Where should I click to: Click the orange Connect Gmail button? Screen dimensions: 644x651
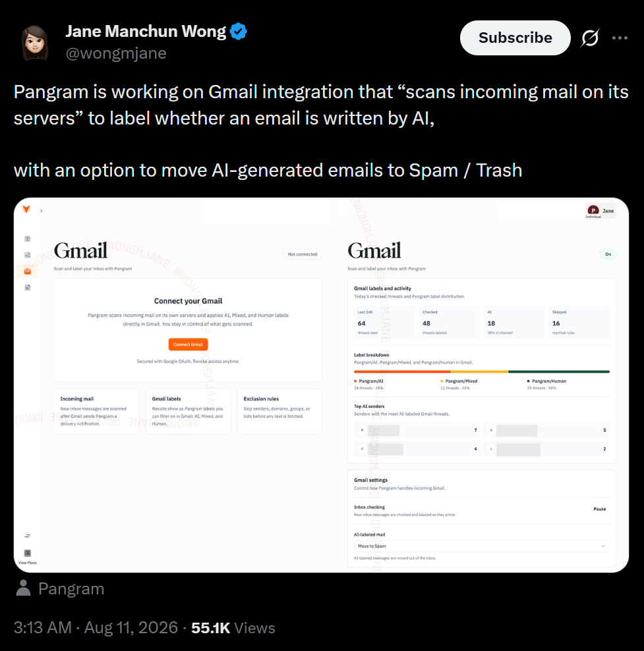[188, 344]
